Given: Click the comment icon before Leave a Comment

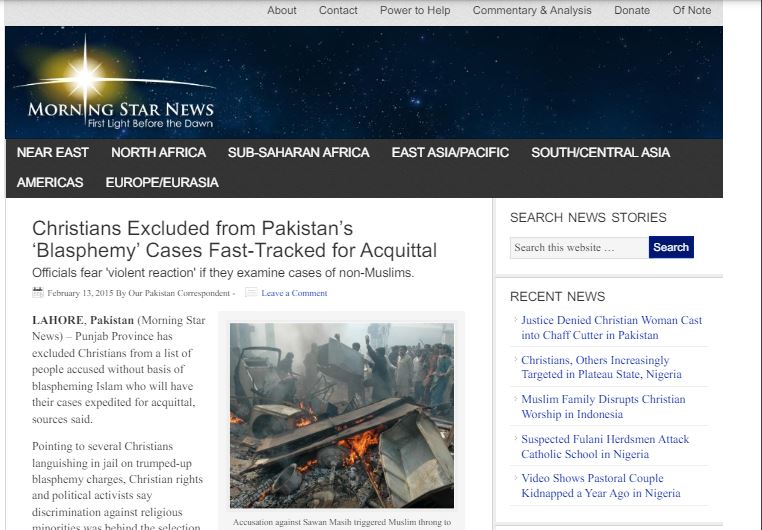Looking at the screenshot, I should coord(251,292).
